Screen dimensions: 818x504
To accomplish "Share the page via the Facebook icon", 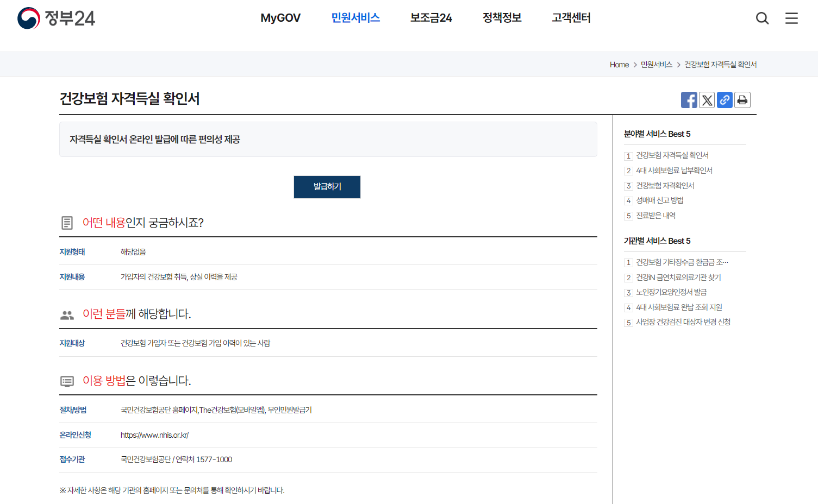I will 689,100.
